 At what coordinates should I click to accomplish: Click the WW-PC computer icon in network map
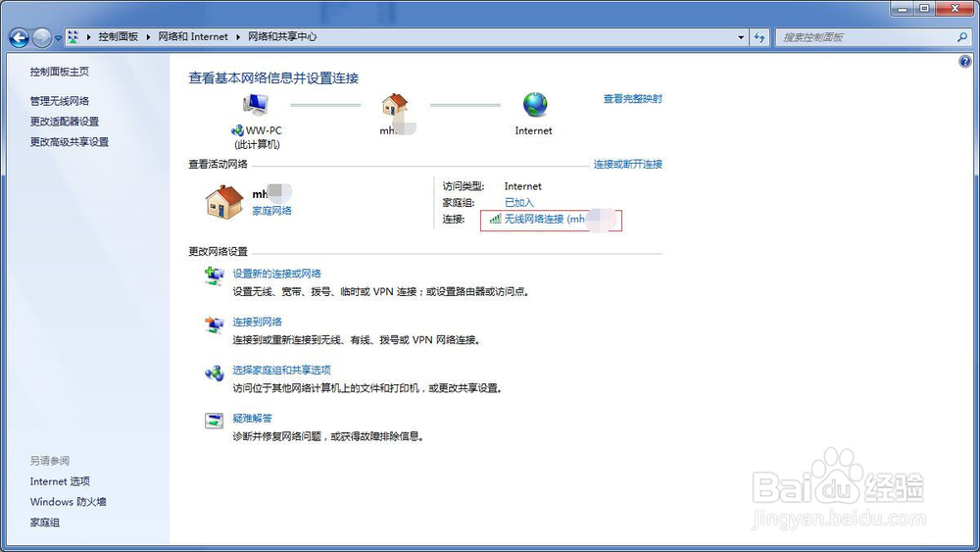pos(256,104)
